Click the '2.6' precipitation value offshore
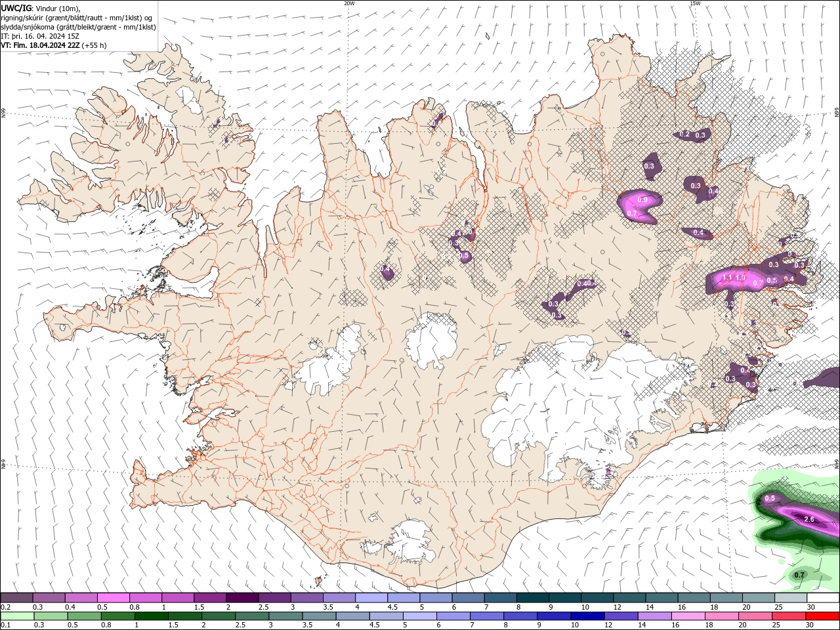The width and height of the screenshot is (840, 630). pos(809,519)
